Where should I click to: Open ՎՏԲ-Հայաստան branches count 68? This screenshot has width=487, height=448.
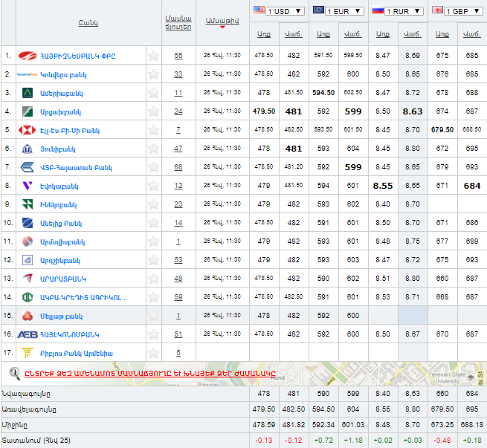click(x=178, y=167)
